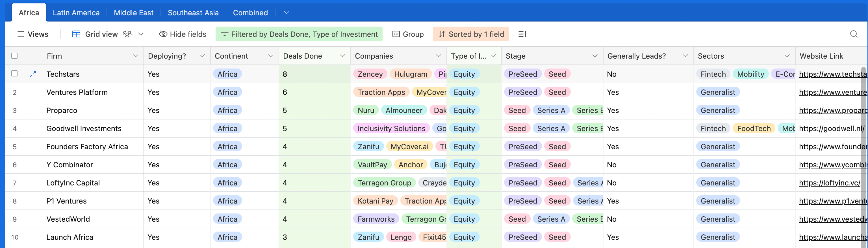868x248 pixels.
Task: Click the row height icon
Action: coord(522,34)
